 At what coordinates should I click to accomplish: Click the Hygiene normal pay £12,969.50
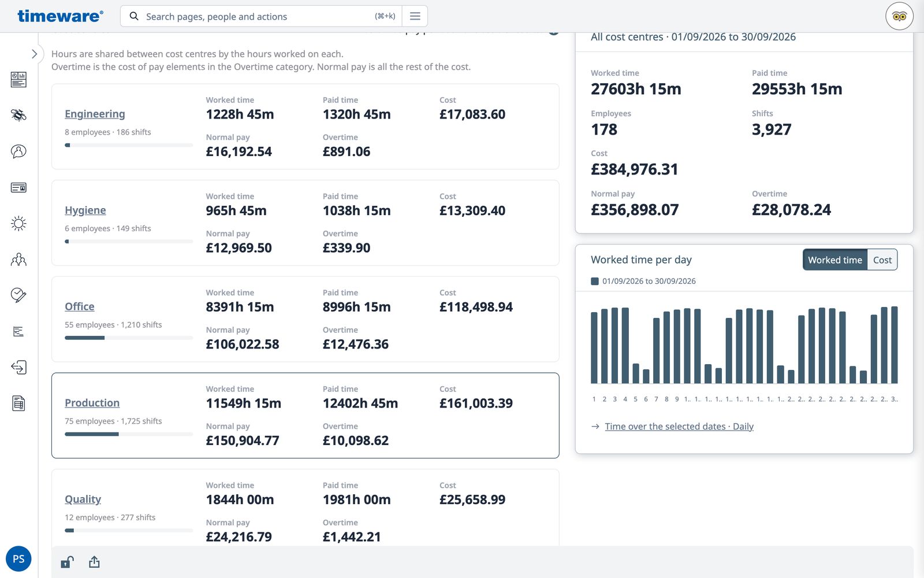pyautogui.click(x=239, y=248)
